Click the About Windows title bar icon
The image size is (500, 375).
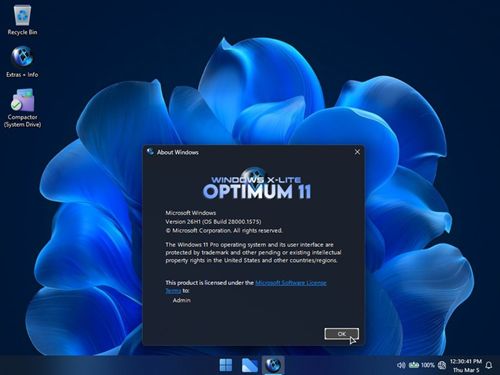tap(150, 152)
